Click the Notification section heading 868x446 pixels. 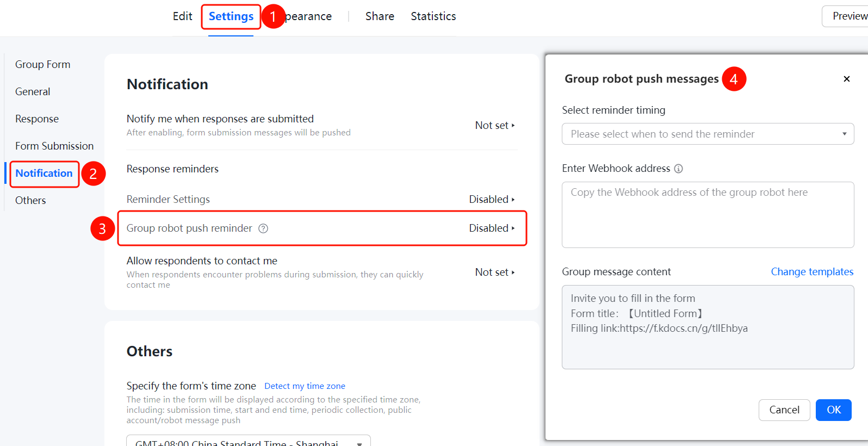[168, 84]
